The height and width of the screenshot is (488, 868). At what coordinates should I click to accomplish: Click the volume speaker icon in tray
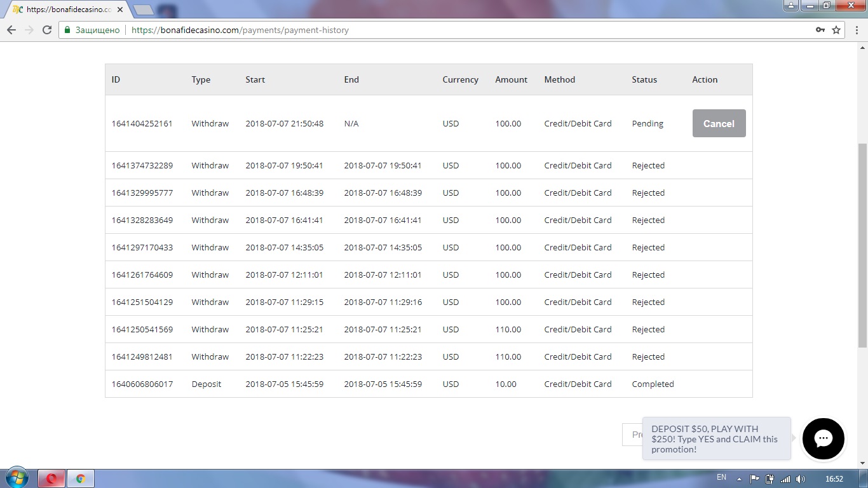click(x=800, y=479)
